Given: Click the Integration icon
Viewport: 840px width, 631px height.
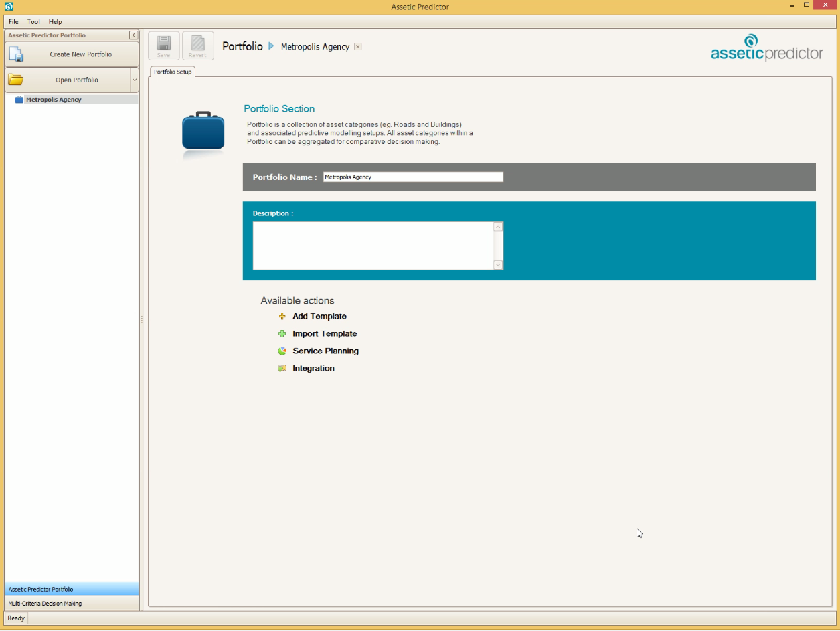Looking at the screenshot, I should tap(282, 369).
